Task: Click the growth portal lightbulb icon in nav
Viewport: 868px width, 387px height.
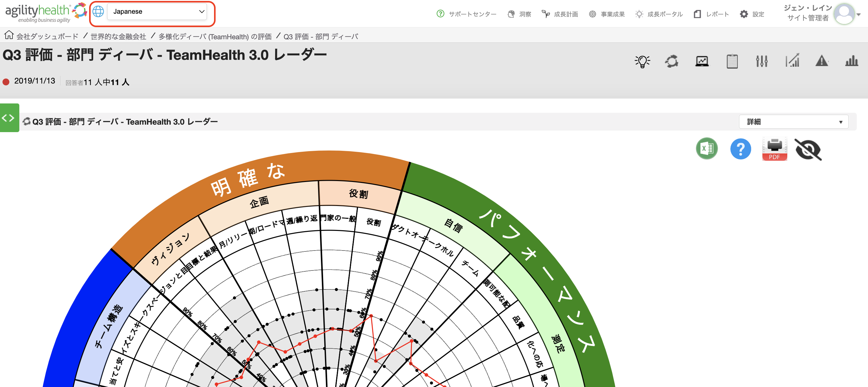Action: [639, 14]
